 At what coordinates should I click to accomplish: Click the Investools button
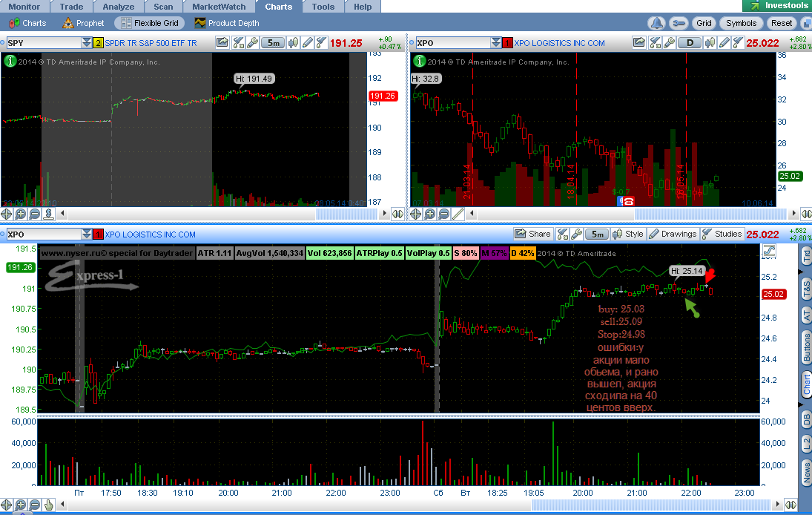point(777,6)
